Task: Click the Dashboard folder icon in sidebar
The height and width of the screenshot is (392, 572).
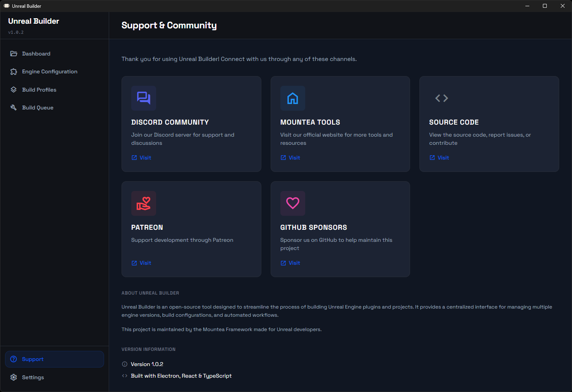Action: click(14, 54)
